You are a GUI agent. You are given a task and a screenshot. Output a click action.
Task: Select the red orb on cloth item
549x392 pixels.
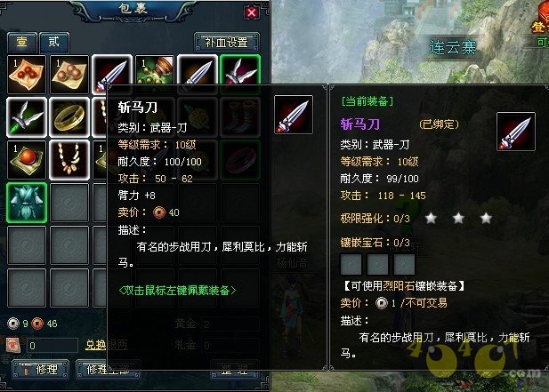(27, 160)
